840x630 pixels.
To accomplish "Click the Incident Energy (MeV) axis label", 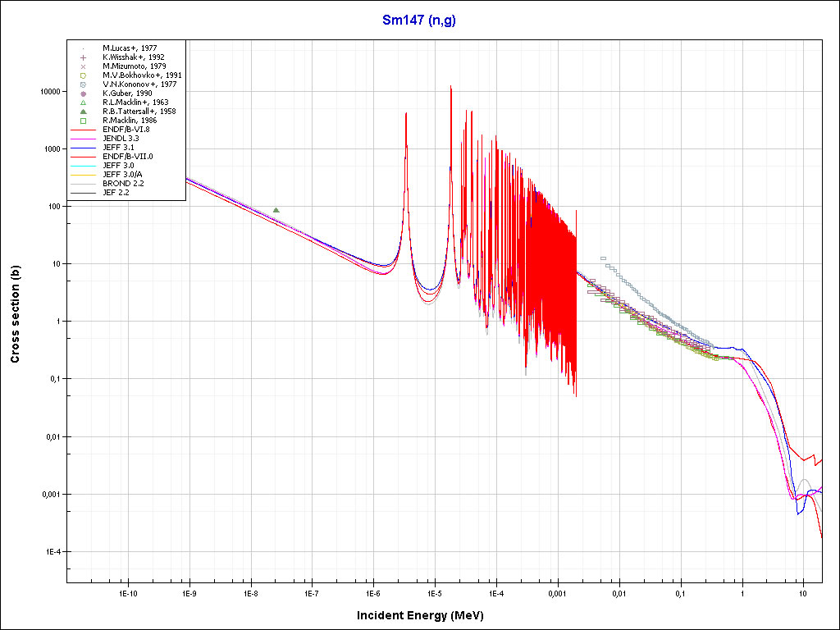I will pyautogui.click(x=426, y=615).
